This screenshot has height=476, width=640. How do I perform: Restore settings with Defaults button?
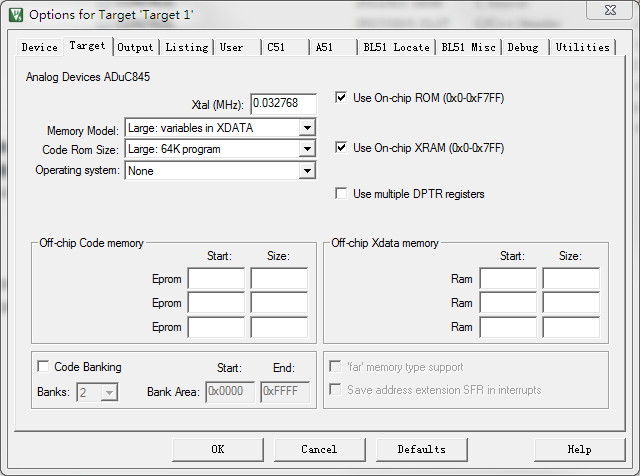pos(422,449)
